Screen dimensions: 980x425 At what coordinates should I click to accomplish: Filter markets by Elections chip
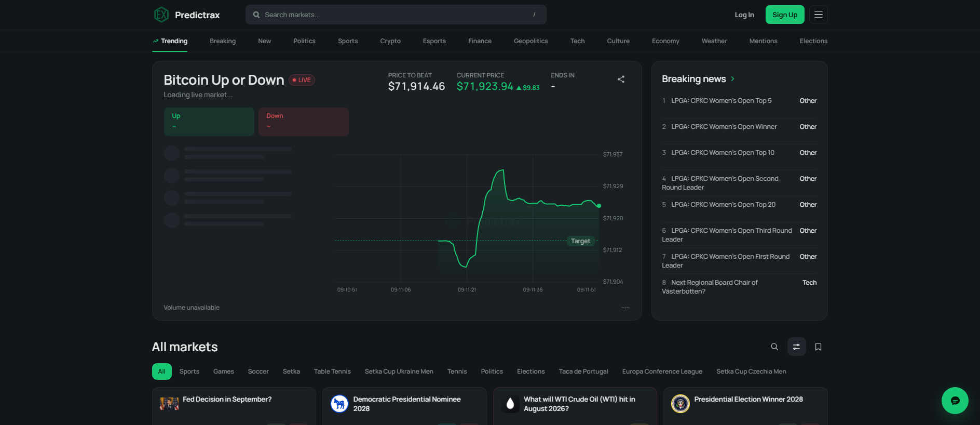(x=531, y=371)
